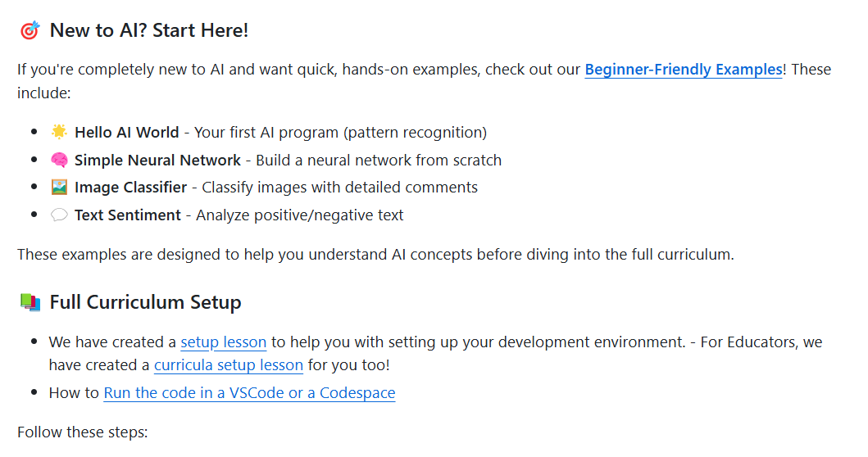Open the Beginner-Friendly Examples link
Screen dimensions: 868x457
683,70
